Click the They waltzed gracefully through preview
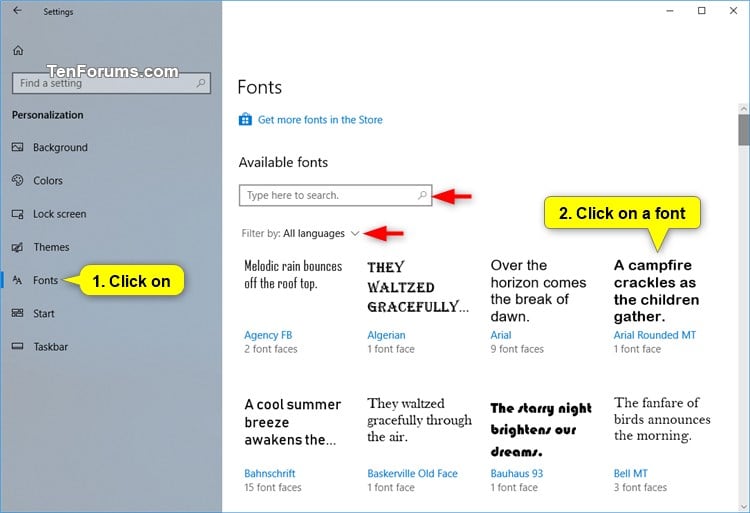Image resolution: width=750 pixels, height=513 pixels. pos(419,420)
